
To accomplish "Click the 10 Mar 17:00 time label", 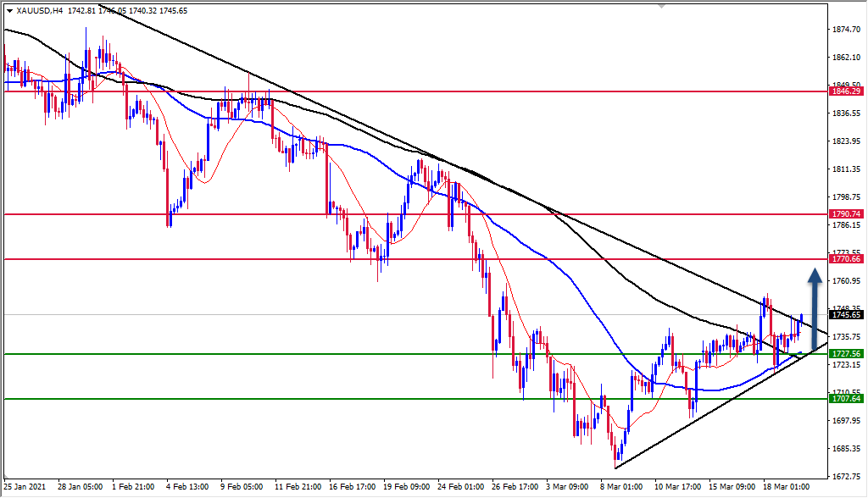I will (x=677, y=487).
